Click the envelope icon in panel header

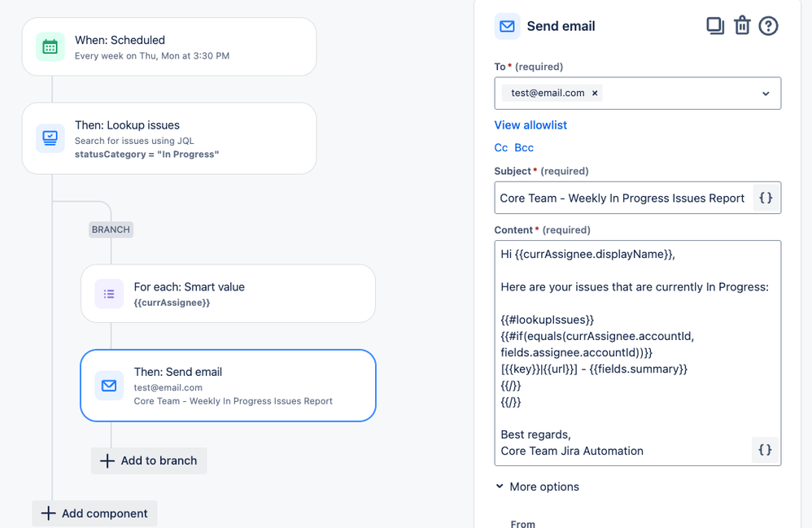507,26
